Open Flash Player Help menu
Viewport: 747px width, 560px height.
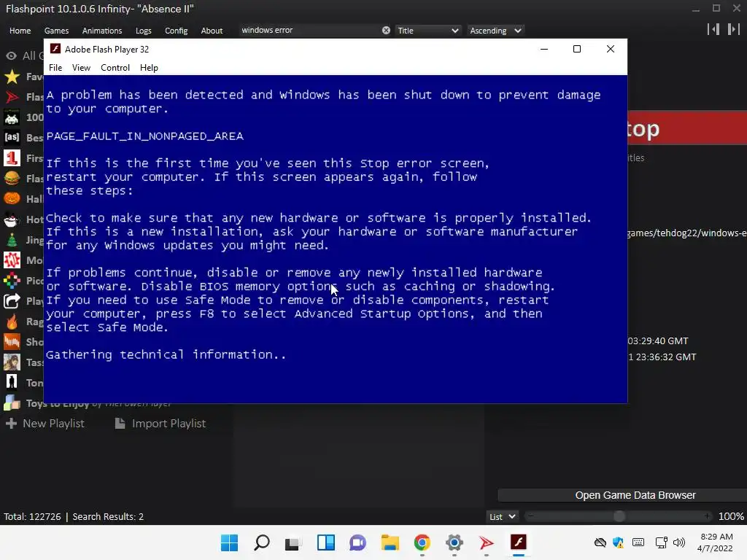point(149,68)
